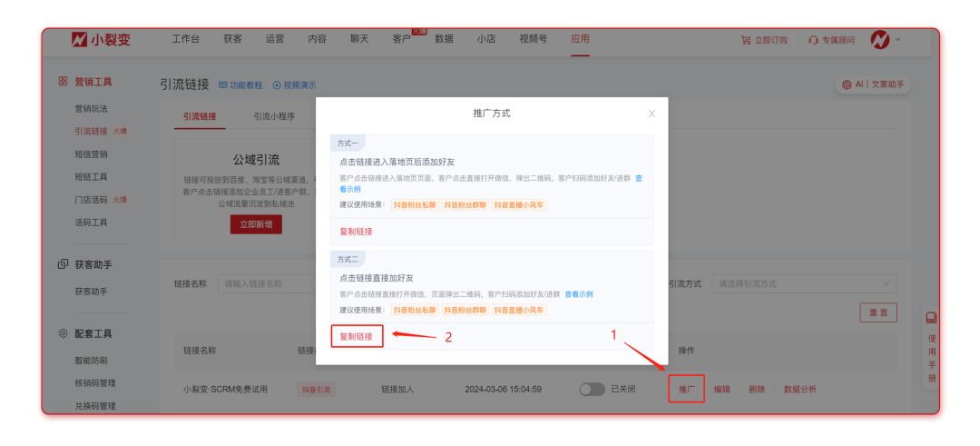
Task: Open the 数据 top menu item
Action: (x=444, y=39)
